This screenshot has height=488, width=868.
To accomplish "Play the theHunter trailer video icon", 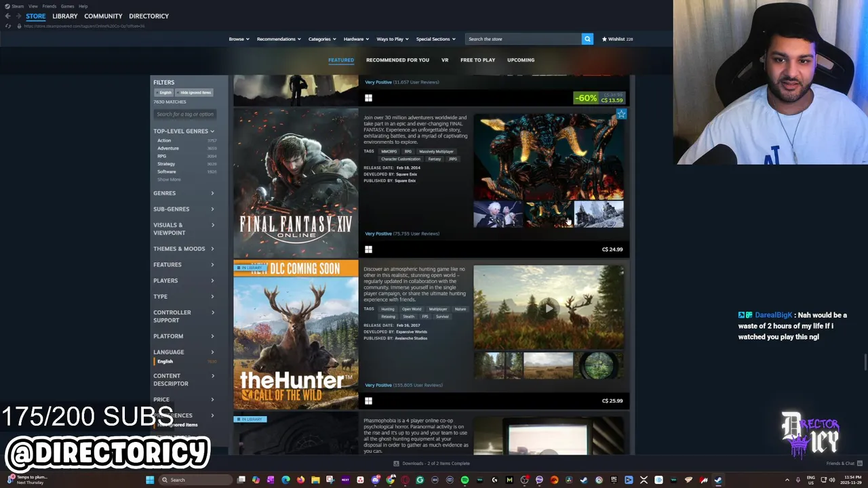I will coord(549,307).
